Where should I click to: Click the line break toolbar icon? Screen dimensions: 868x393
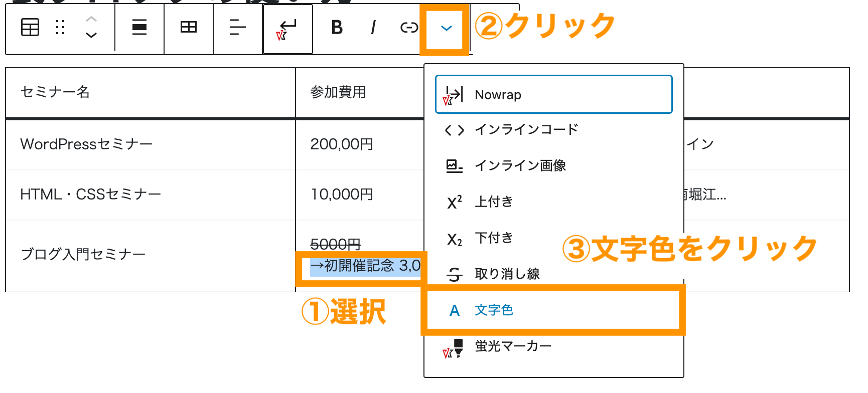pos(287,29)
